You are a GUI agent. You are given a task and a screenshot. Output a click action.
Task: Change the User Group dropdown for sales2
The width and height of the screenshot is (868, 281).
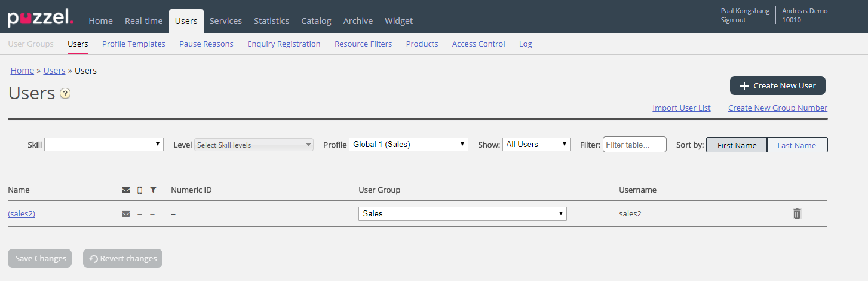point(462,213)
